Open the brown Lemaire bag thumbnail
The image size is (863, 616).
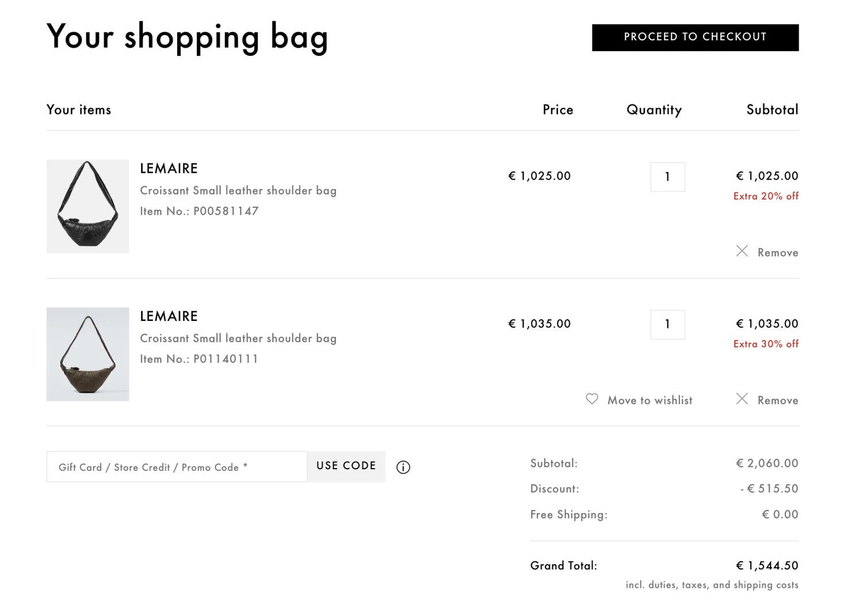[x=87, y=354]
